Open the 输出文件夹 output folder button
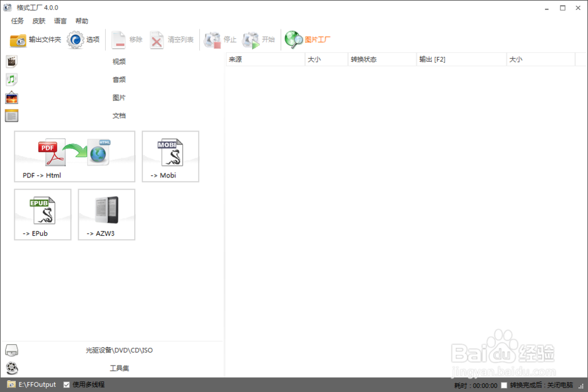This screenshot has width=588, height=392. tap(35, 40)
